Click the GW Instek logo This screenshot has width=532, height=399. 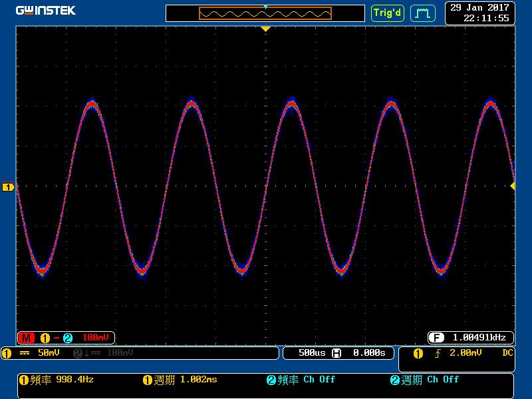coord(46,11)
